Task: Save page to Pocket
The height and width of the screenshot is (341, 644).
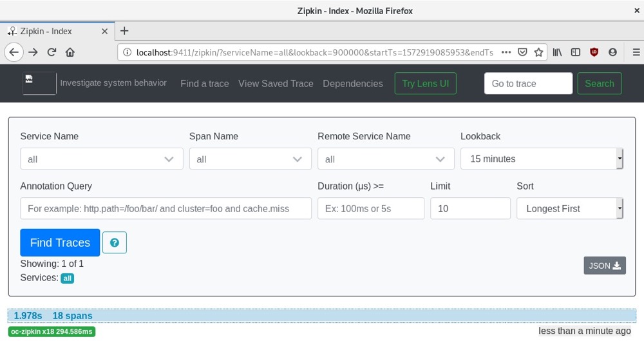Action: tap(522, 52)
